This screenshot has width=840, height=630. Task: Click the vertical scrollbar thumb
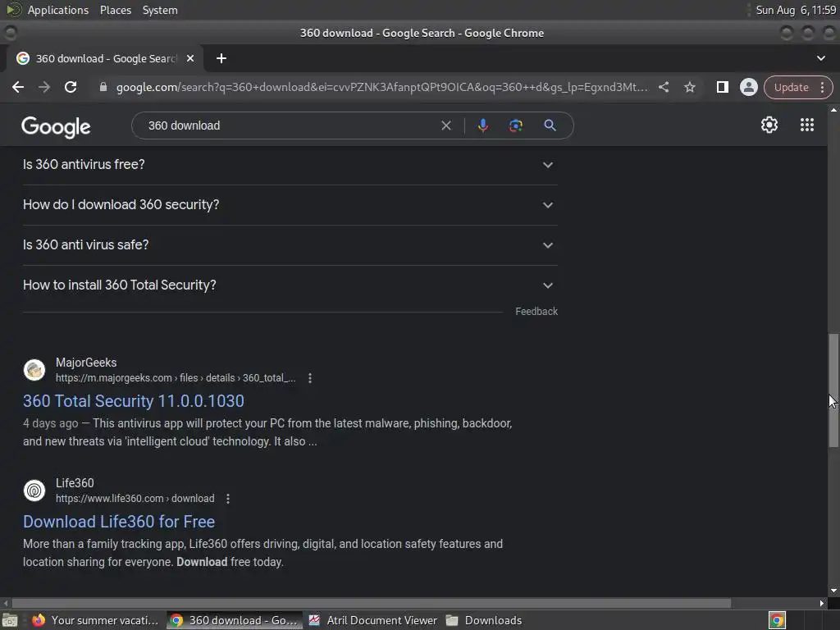(833, 390)
